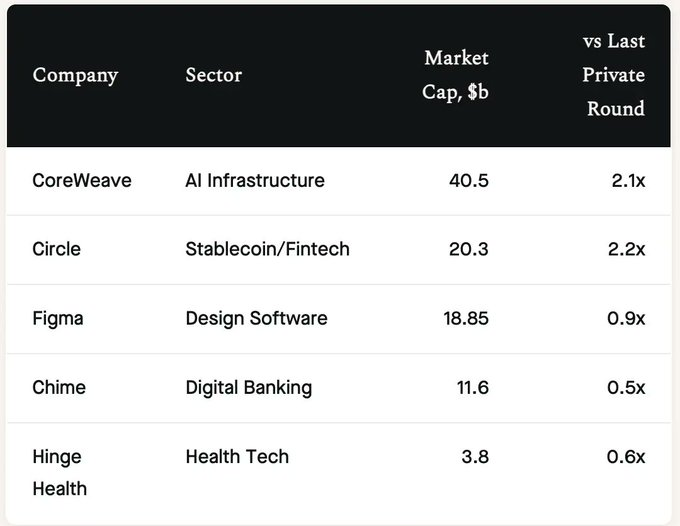
Task: Click the 0.5x multiple for Chime
Action: tap(626, 387)
